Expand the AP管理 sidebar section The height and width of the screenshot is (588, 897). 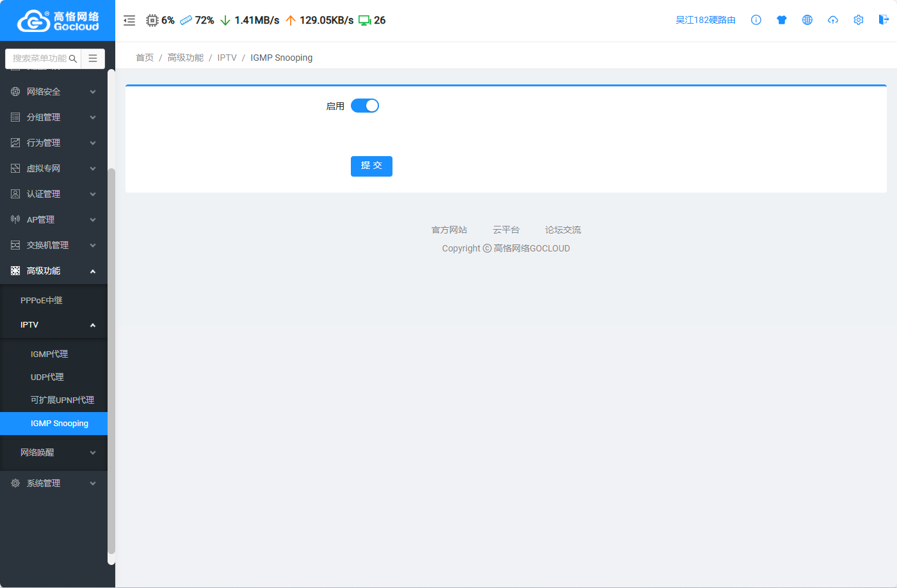point(54,219)
